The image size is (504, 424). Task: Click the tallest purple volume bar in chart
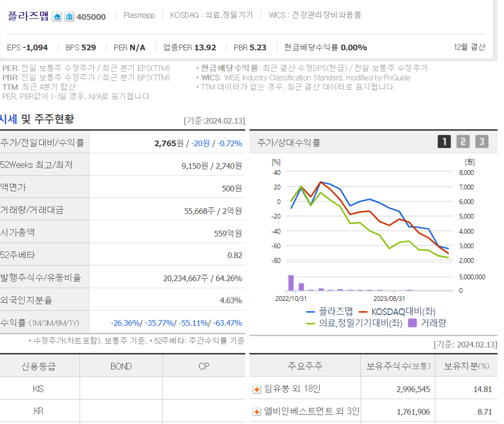click(x=291, y=283)
